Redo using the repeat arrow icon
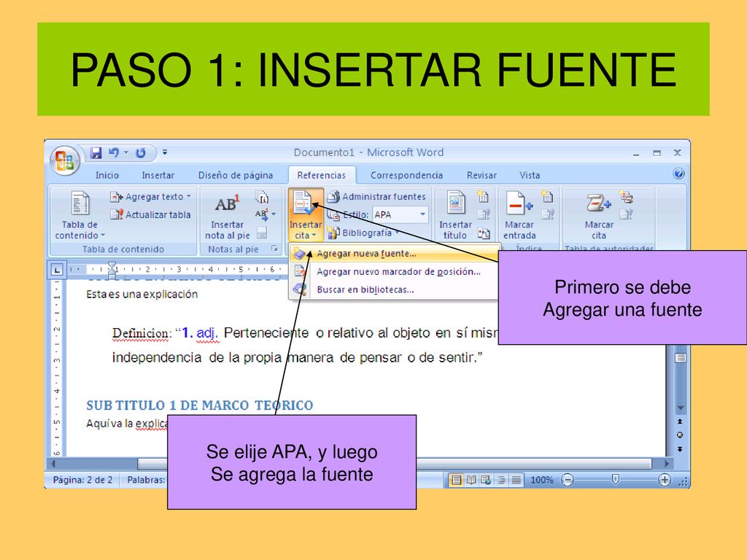 coord(141,153)
